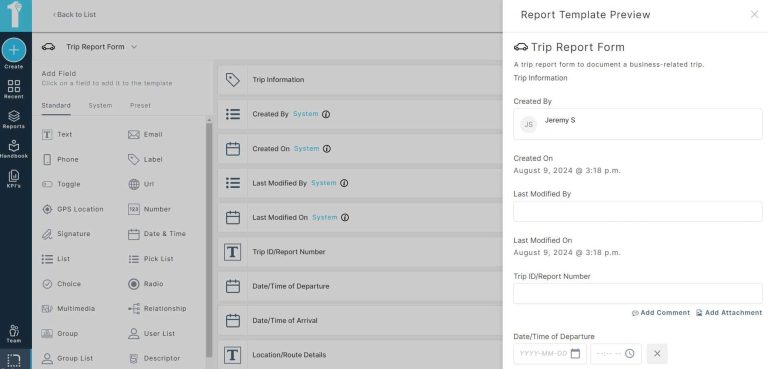Add a Label field to the template
768x369 pixels.
(x=145, y=160)
